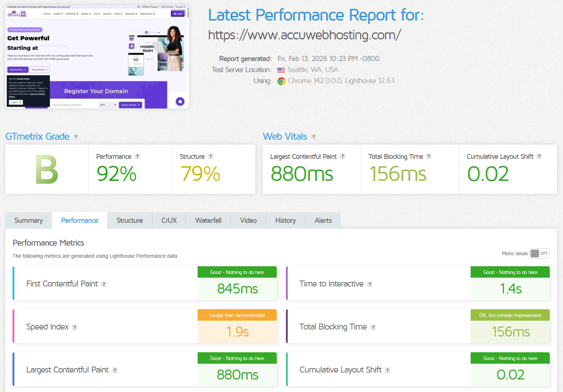
Task: Open Time to Interactive help icon
Action: 370,284
